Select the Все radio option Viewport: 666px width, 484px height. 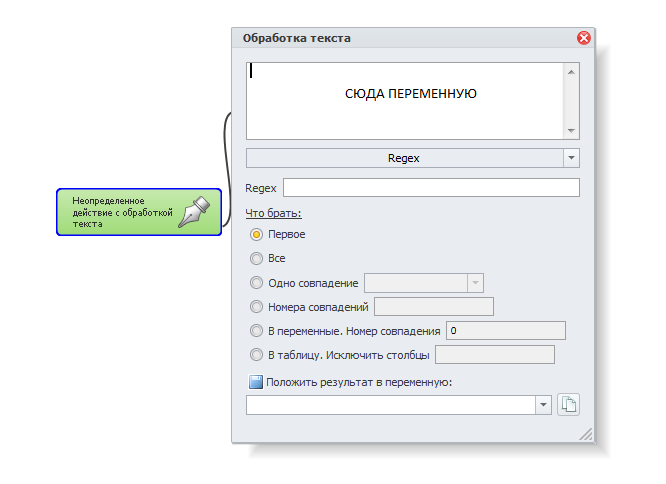point(257,258)
